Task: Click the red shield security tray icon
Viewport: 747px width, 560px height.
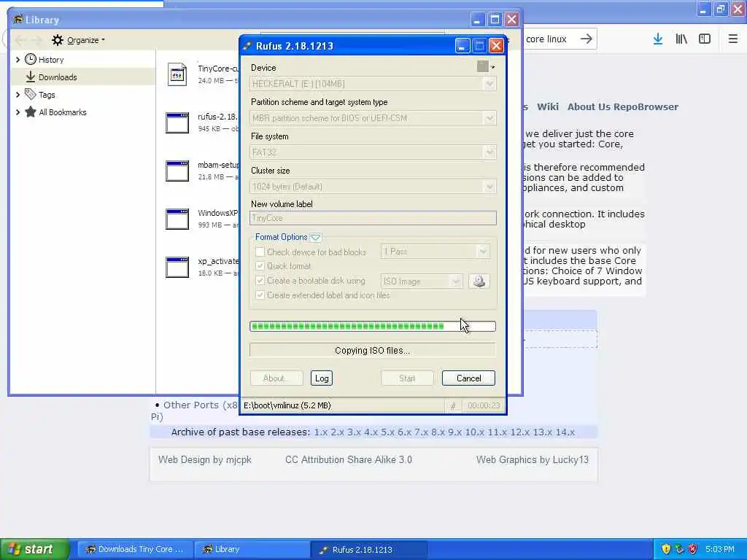Action: pos(693,549)
